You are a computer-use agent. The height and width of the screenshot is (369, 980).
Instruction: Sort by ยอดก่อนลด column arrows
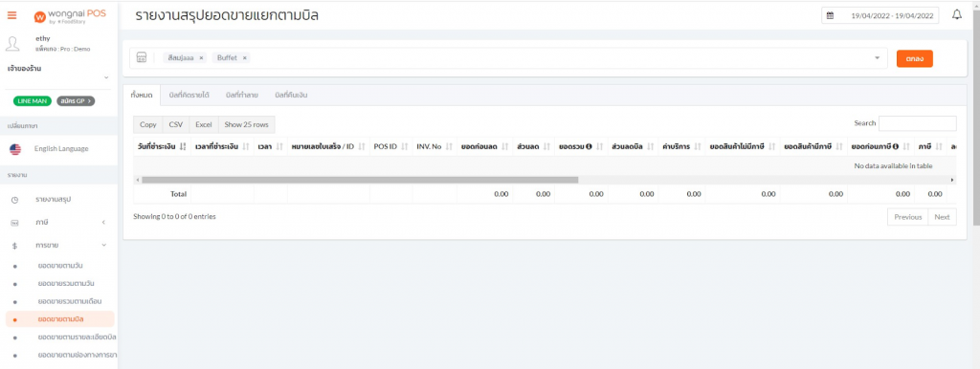(x=505, y=146)
